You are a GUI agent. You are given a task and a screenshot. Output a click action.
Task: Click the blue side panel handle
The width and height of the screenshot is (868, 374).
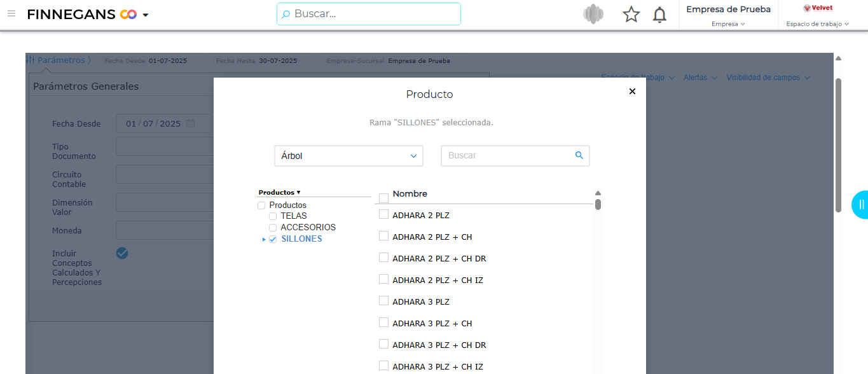pyautogui.click(x=860, y=204)
